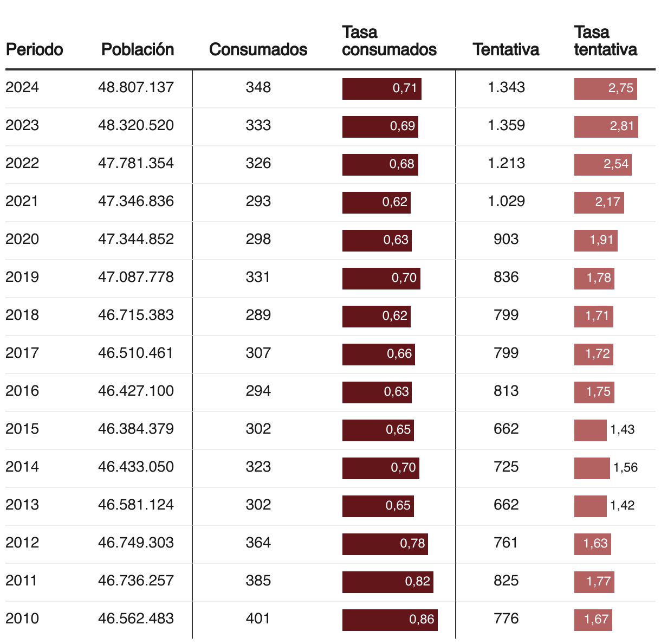The width and height of the screenshot is (661, 644).
Task: Select consumados value 401
Action: (258, 619)
